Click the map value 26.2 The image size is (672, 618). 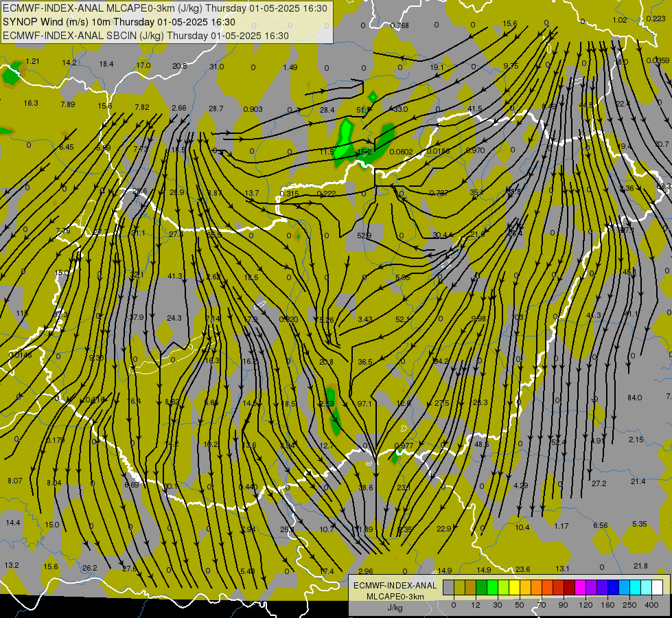click(89, 568)
